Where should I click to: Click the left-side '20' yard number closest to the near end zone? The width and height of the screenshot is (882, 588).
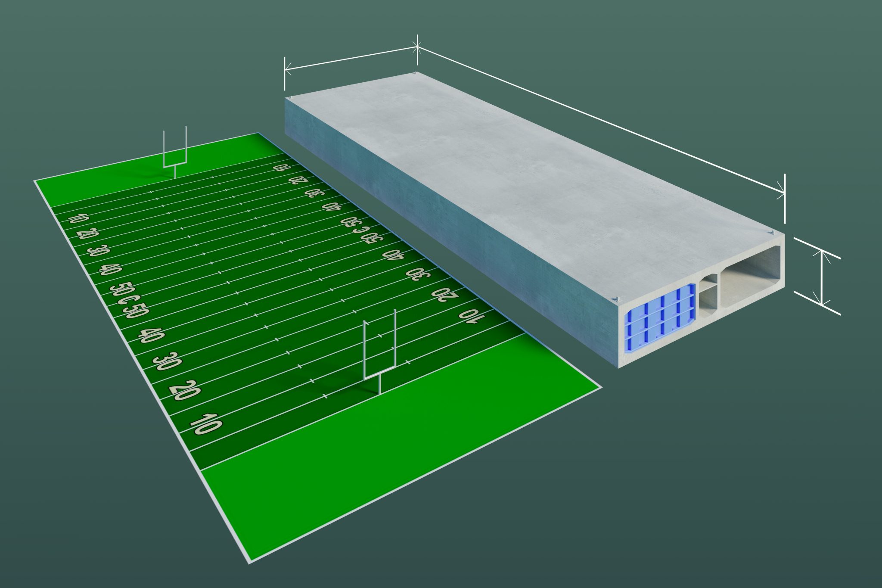186,389
